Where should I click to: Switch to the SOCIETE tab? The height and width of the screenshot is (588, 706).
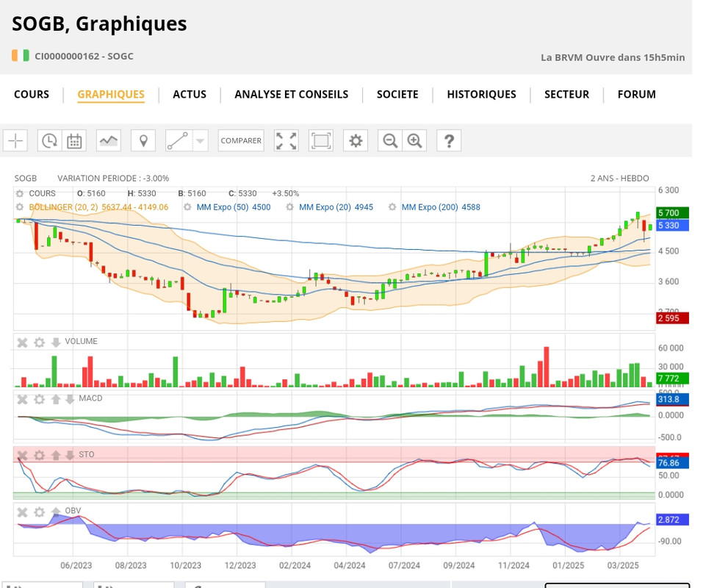(x=397, y=94)
